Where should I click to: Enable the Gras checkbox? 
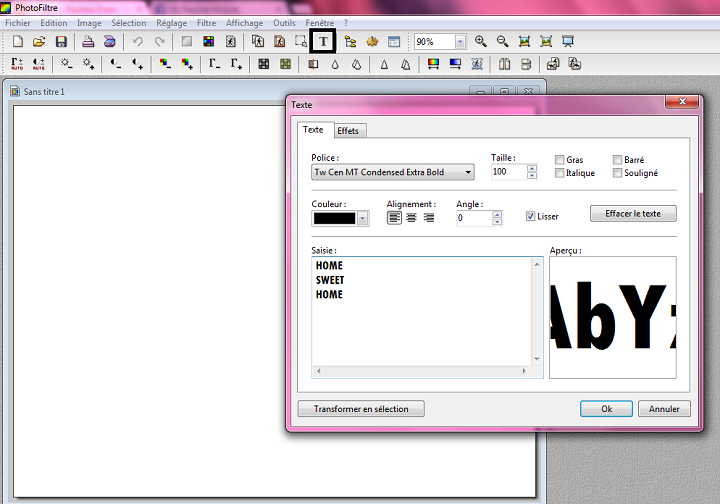559,160
